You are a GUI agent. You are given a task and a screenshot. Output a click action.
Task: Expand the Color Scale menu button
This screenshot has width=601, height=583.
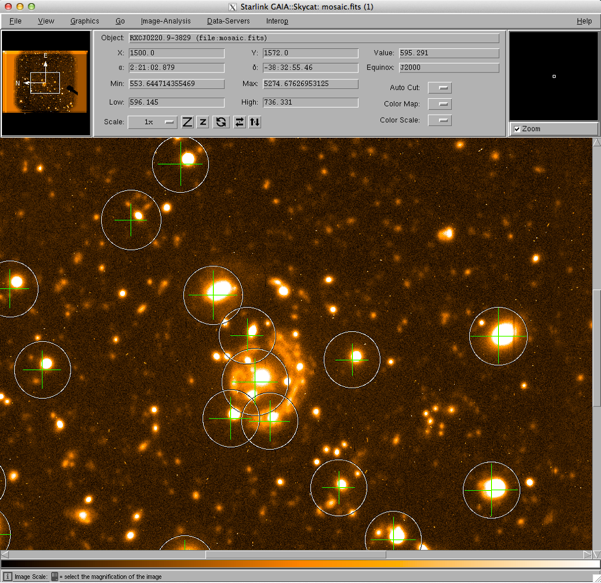(x=439, y=120)
